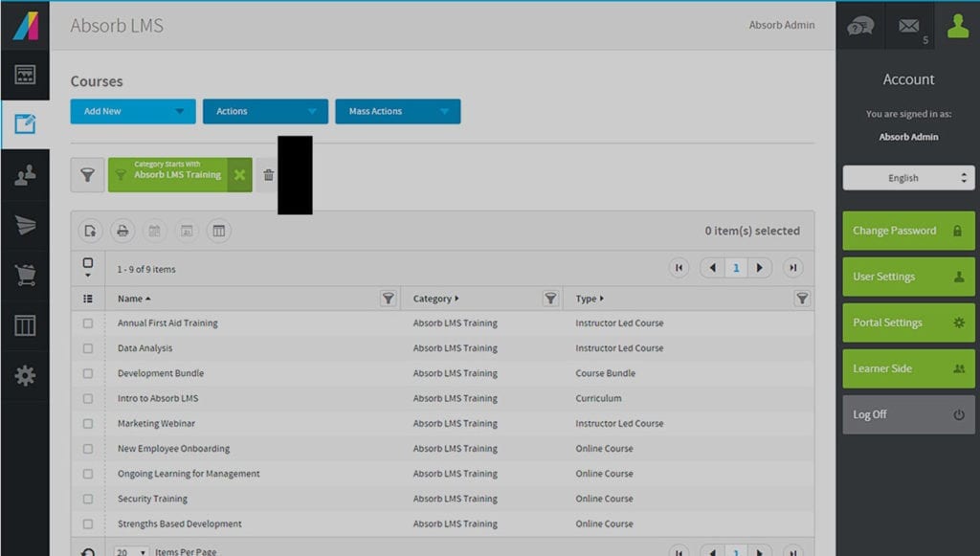Screen dimensions: 980x556
Task: Check the Security Training row checkbox
Action: tap(87, 500)
